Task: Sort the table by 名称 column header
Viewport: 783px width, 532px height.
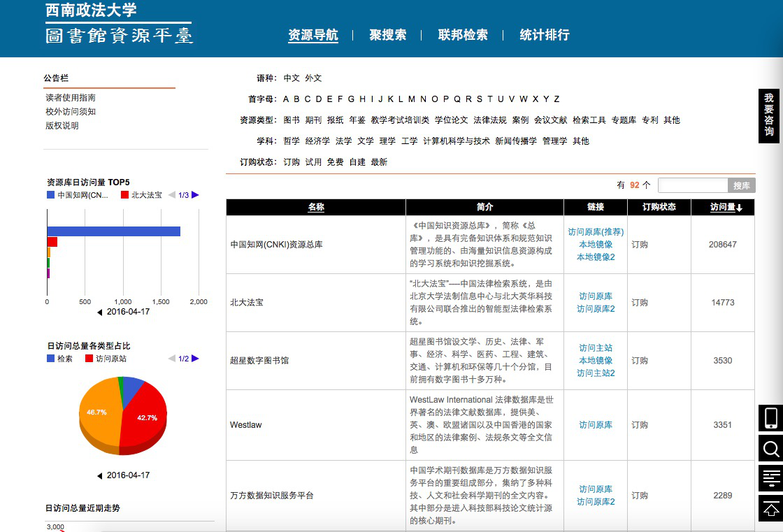Action: 316,208
